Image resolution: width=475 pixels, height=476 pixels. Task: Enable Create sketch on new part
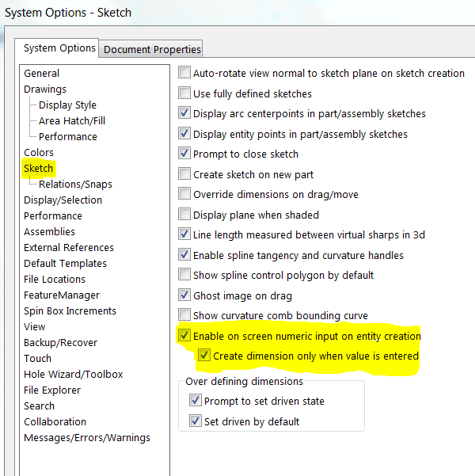coord(184,173)
